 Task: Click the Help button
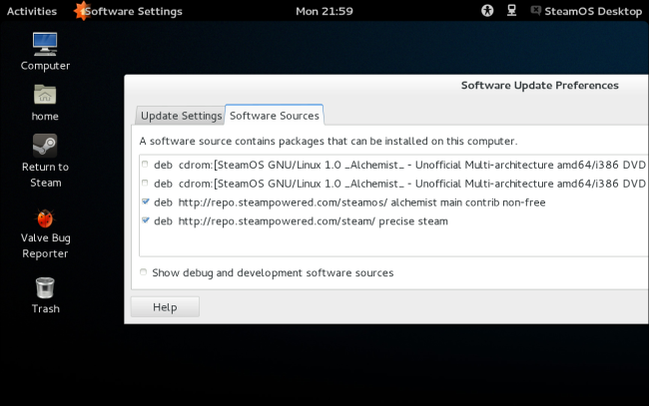(x=165, y=307)
